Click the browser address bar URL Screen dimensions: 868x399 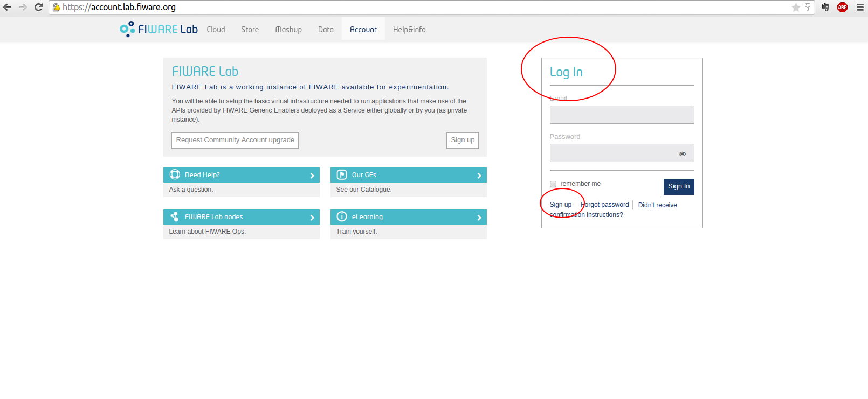coord(119,8)
